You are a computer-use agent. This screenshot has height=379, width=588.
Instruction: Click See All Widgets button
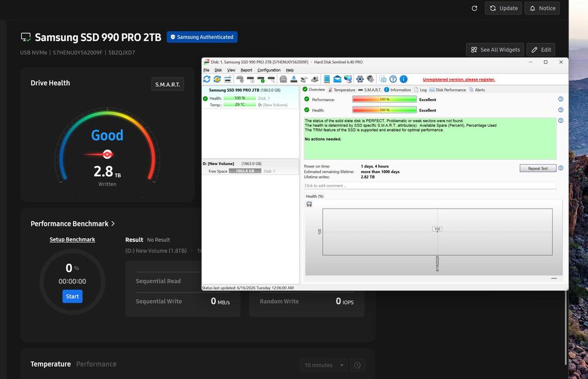tap(495, 49)
